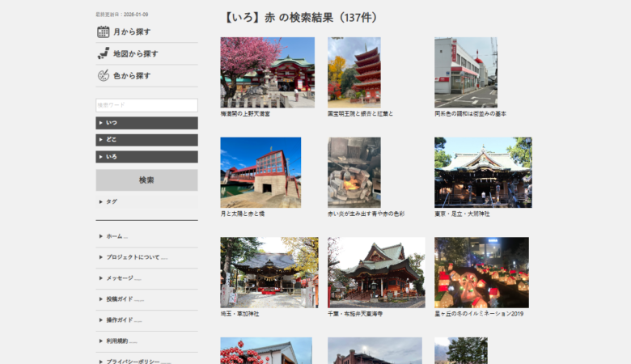Expand the どこ filter section
Viewport: 631px width, 364px height.
(146, 140)
